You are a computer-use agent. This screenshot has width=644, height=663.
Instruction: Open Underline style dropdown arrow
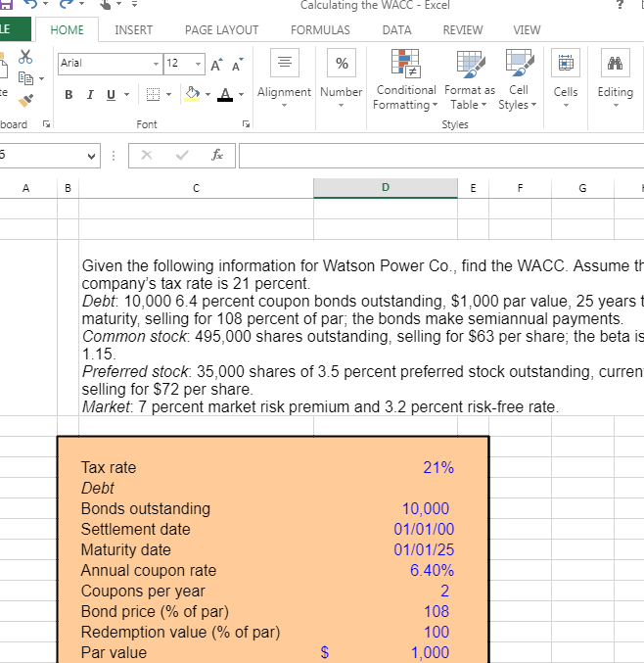pos(126,94)
